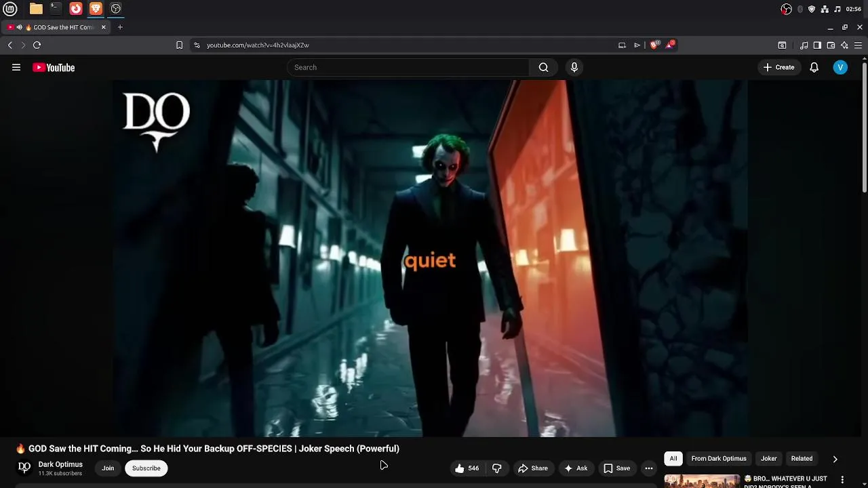The height and width of the screenshot is (488, 868).
Task: Share this video
Action: (533, 468)
